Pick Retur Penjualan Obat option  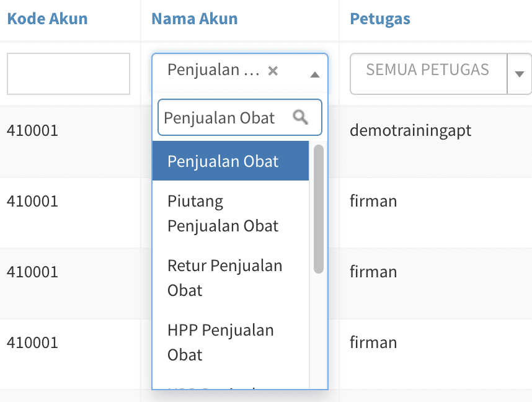[x=231, y=278]
